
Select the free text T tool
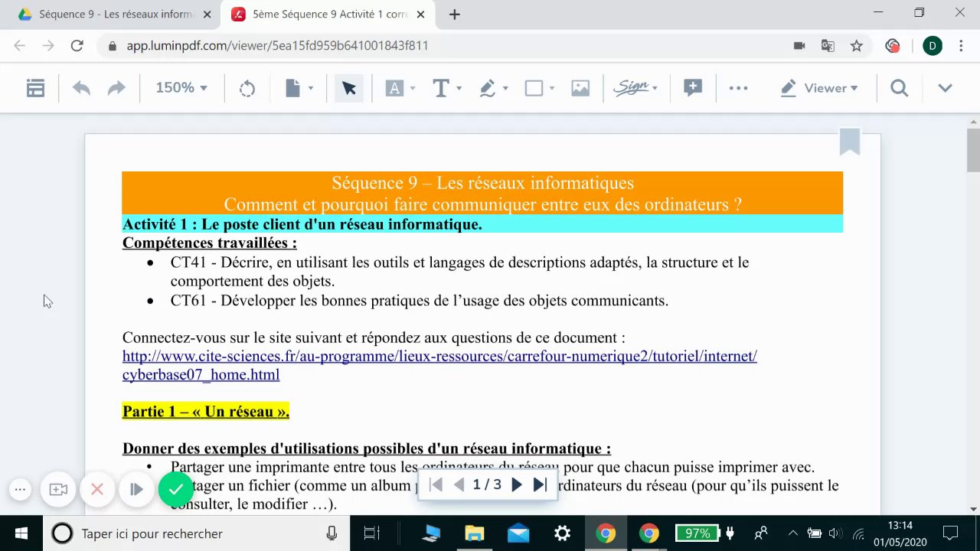point(441,88)
